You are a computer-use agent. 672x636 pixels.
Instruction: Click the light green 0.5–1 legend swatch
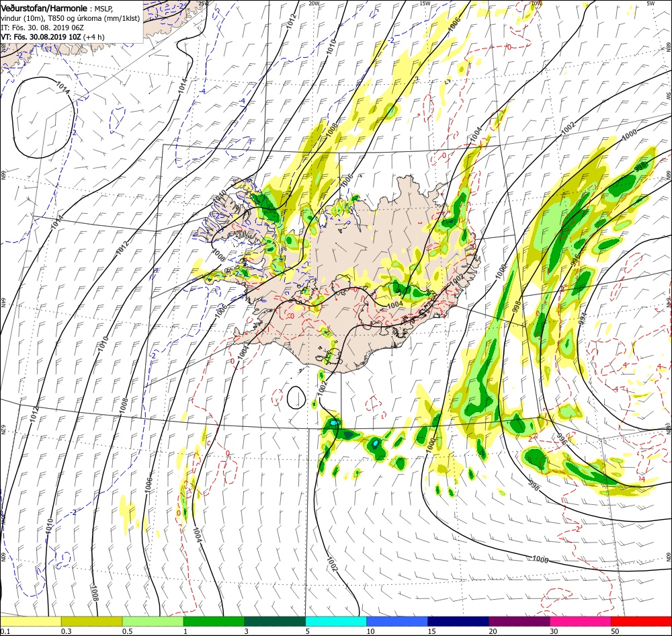(153, 621)
